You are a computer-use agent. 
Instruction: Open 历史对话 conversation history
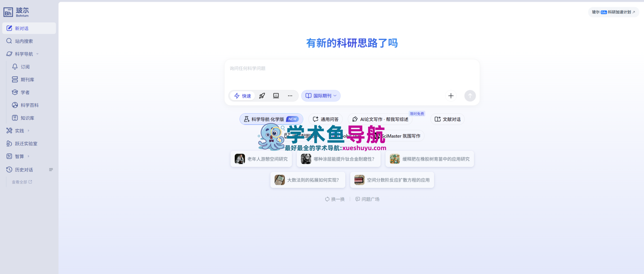pos(20,170)
